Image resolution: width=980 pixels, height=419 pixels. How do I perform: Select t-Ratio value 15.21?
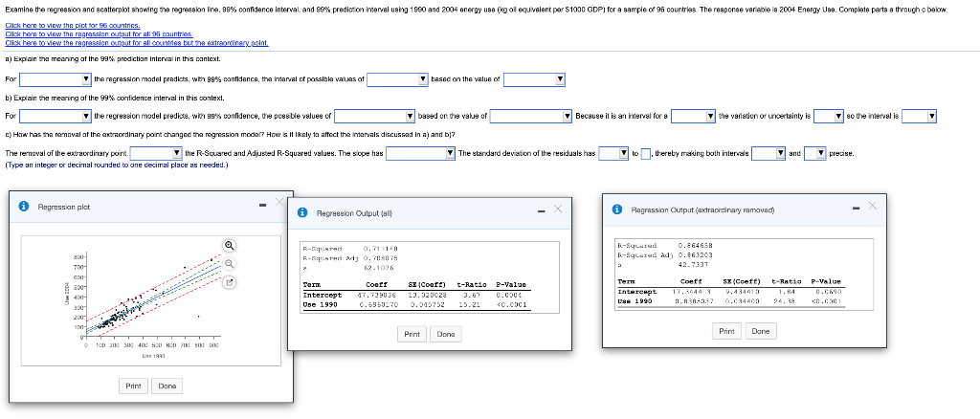point(471,305)
